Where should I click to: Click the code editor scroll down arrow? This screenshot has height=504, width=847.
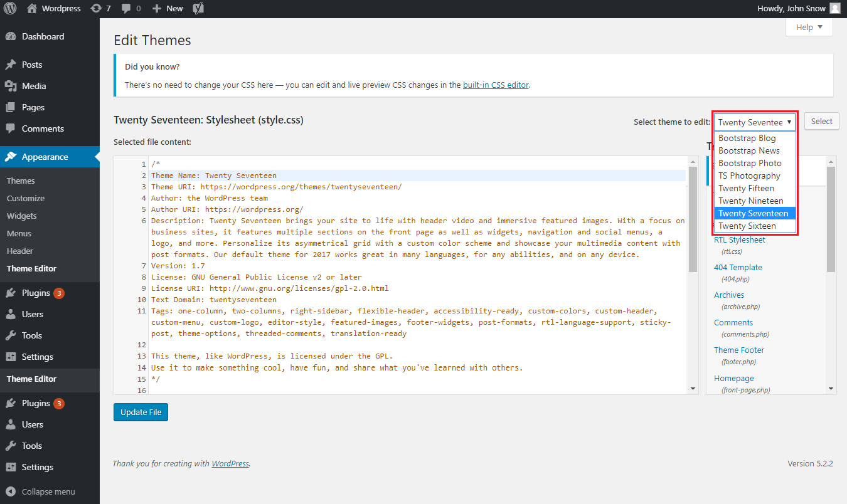(693, 389)
